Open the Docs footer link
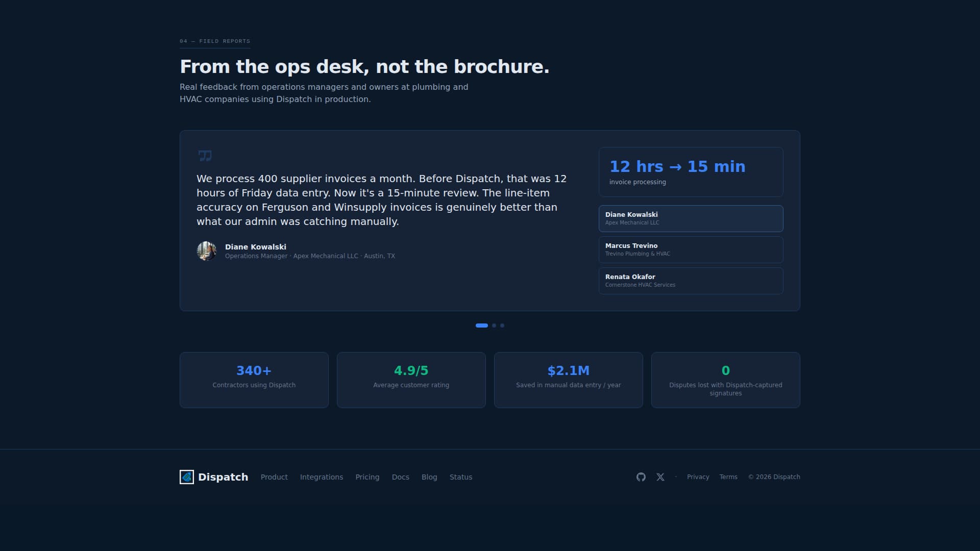This screenshot has height=551, width=980. pos(401,477)
